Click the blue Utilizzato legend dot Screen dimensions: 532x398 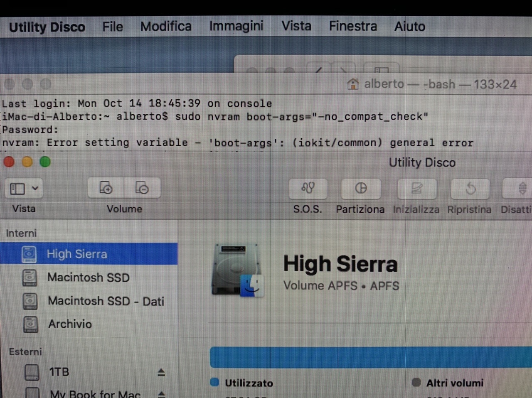[215, 382]
